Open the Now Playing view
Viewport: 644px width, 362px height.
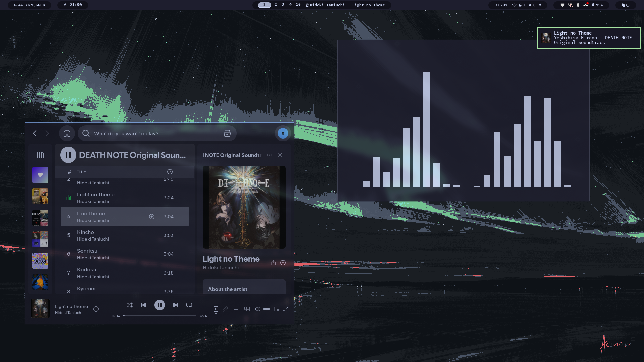click(216, 309)
